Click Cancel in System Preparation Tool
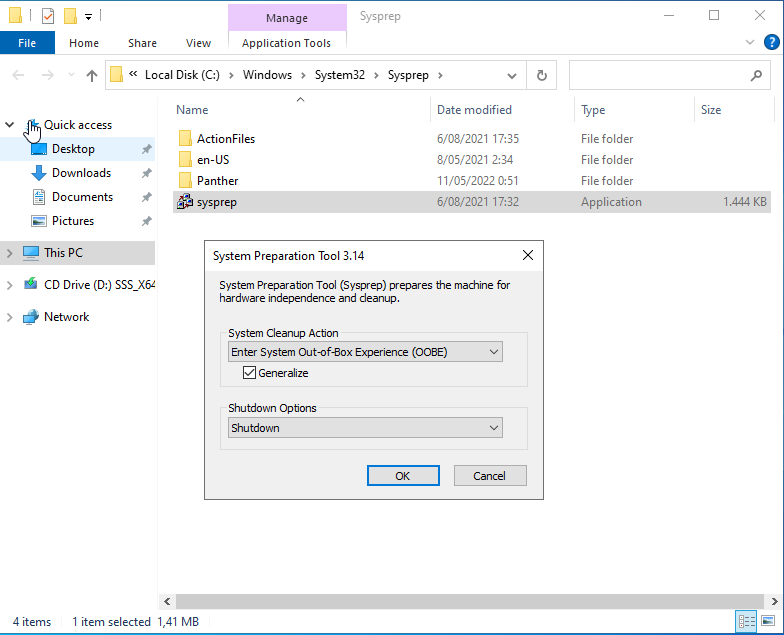Viewport: 784px width, 635px height. click(490, 476)
